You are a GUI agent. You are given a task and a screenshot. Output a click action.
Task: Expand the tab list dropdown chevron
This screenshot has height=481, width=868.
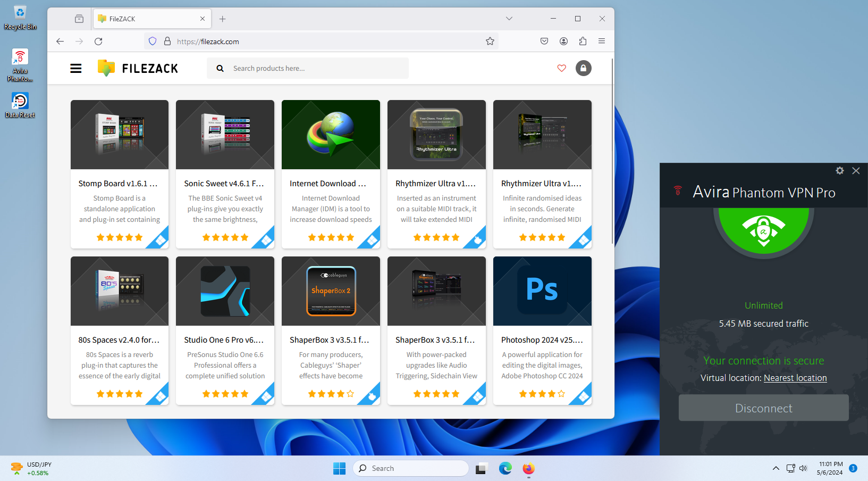click(x=509, y=19)
